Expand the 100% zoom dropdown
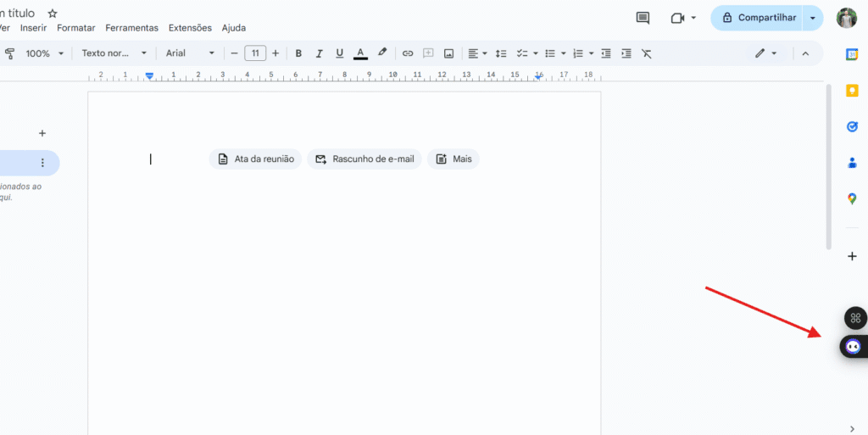Image resolution: width=868 pixels, height=435 pixels. [x=43, y=53]
